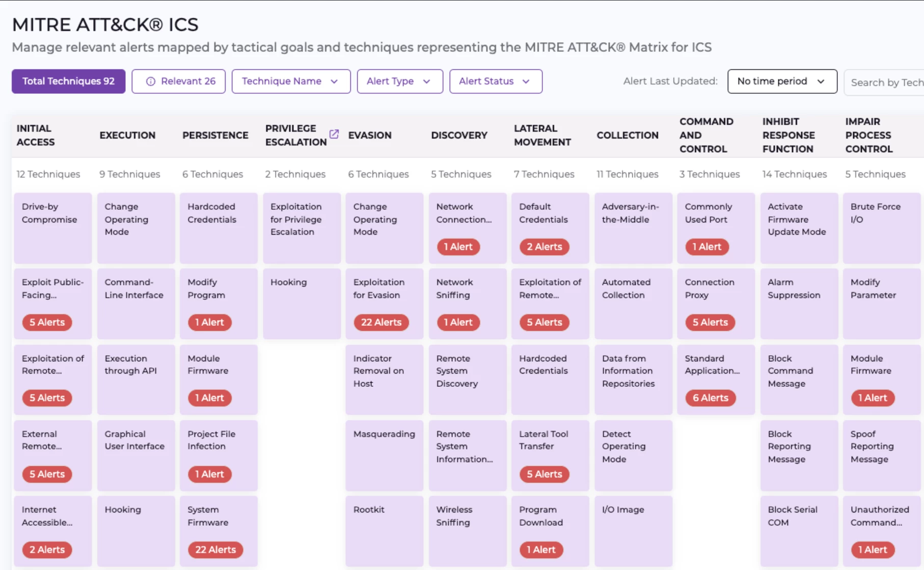Open the Adversary-in-the-Middle technique card
924x570 pixels.
click(x=633, y=227)
